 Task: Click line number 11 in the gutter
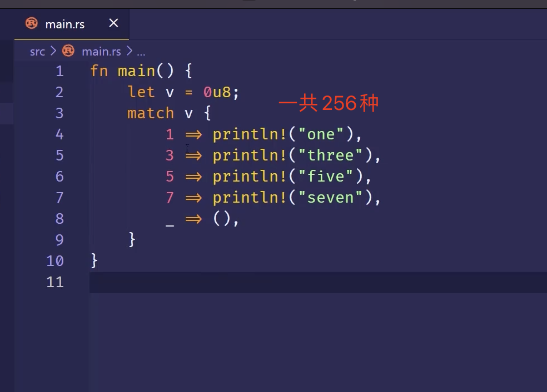point(54,282)
